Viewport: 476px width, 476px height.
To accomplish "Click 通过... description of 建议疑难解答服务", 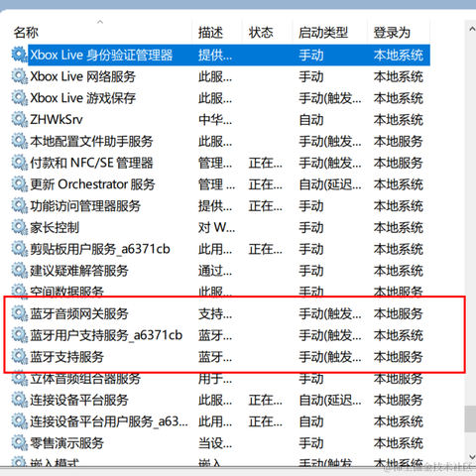I will [215, 271].
